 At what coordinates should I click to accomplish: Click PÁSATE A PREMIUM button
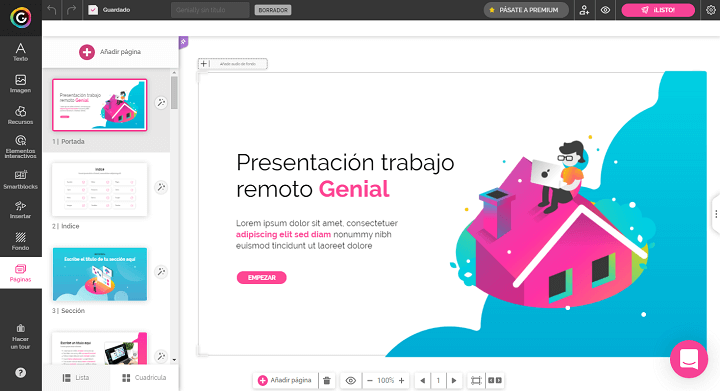pos(526,10)
